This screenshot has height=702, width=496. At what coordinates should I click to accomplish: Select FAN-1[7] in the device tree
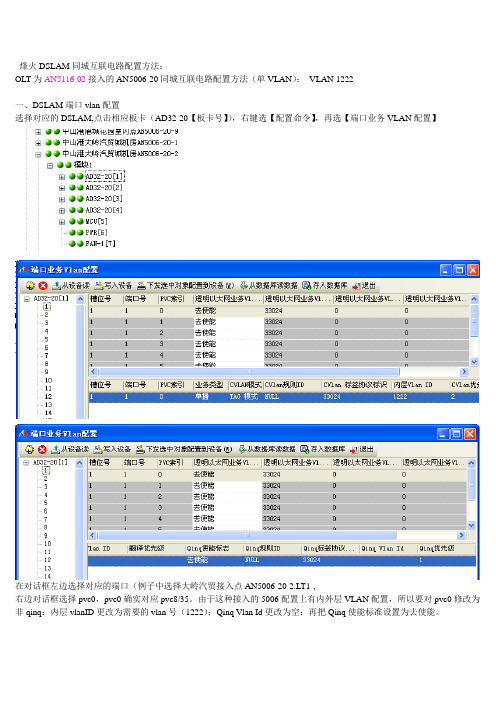[100, 244]
